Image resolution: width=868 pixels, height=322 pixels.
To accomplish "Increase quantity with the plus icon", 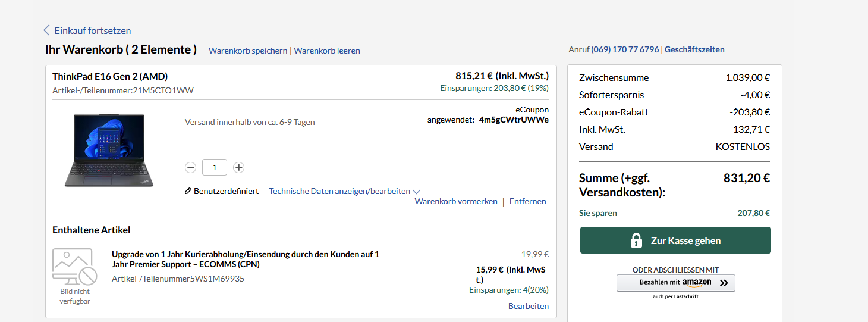I will tap(238, 168).
